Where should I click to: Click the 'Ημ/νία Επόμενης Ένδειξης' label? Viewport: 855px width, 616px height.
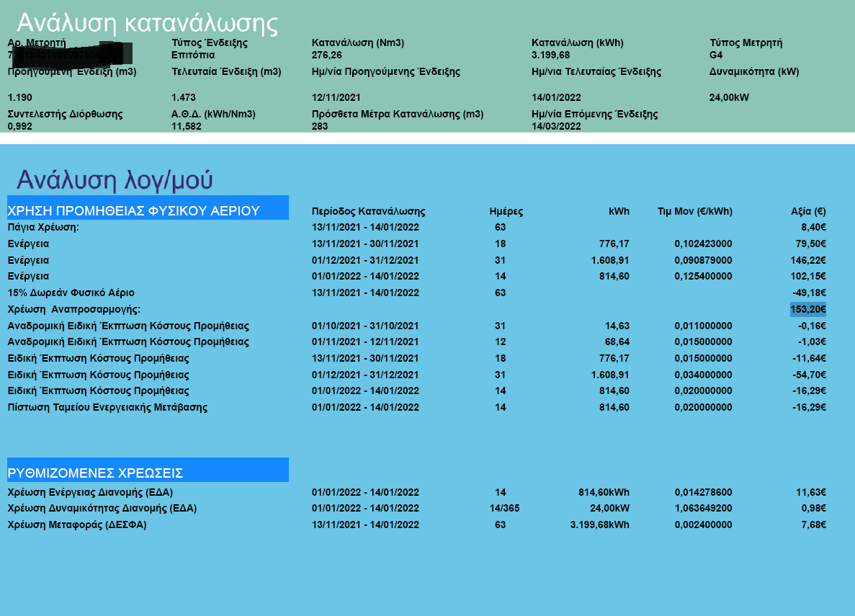tap(595, 114)
